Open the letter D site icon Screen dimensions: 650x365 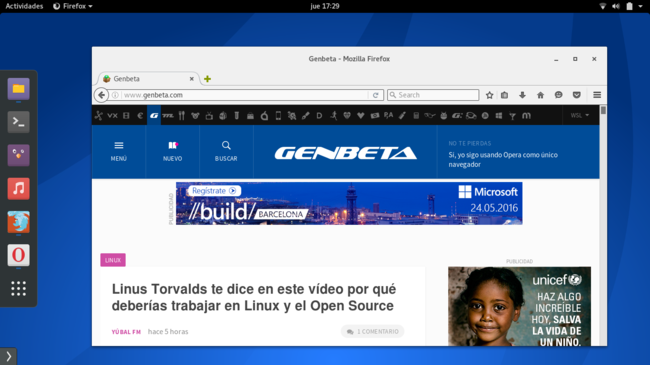(x=319, y=116)
